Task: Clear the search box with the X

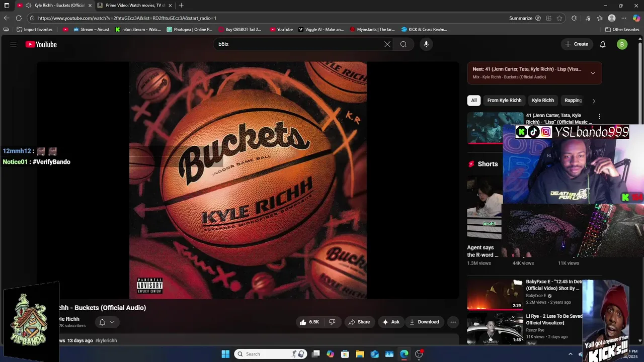Action: (387, 44)
